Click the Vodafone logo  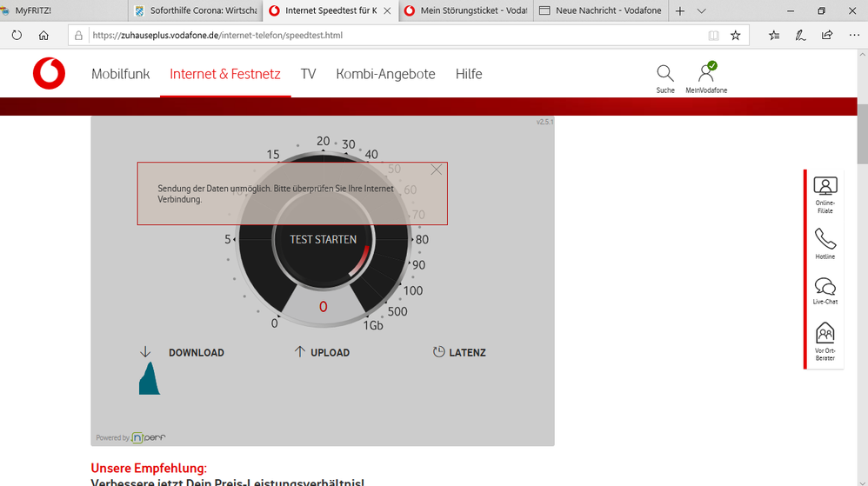point(50,73)
